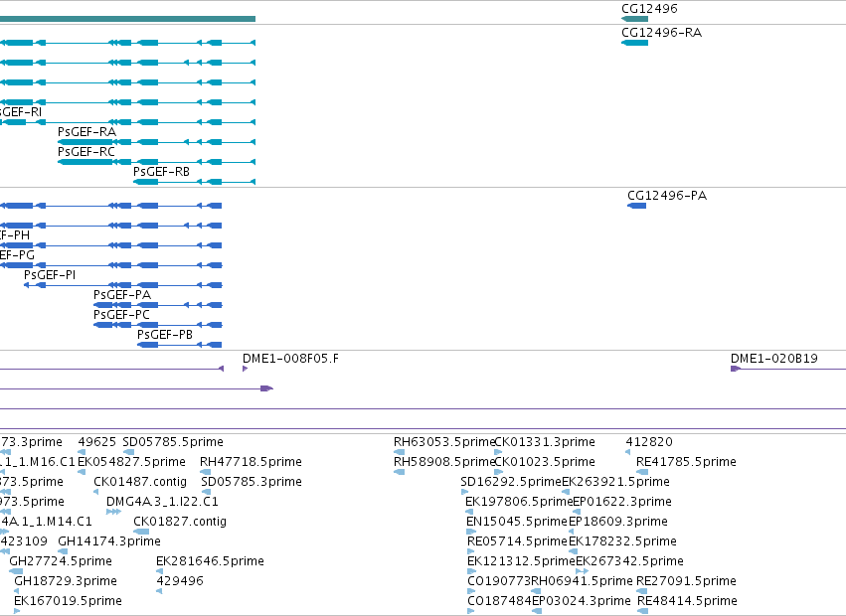Select the SD16292.5prime EST label
846x616 pixels.
tap(511, 481)
